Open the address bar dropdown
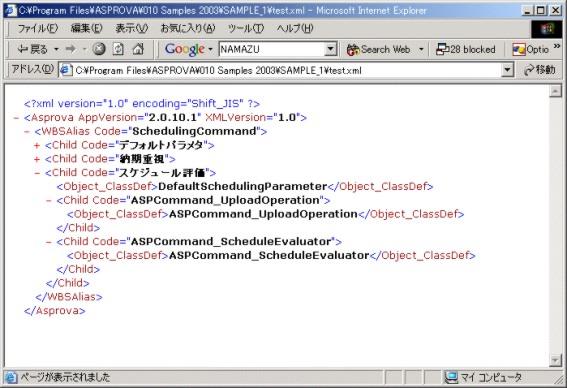 (507, 70)
